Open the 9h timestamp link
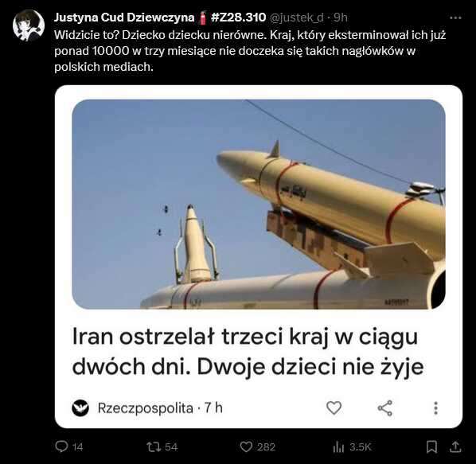The width and height of the screenshot is (476, 464). pos(341,18)
